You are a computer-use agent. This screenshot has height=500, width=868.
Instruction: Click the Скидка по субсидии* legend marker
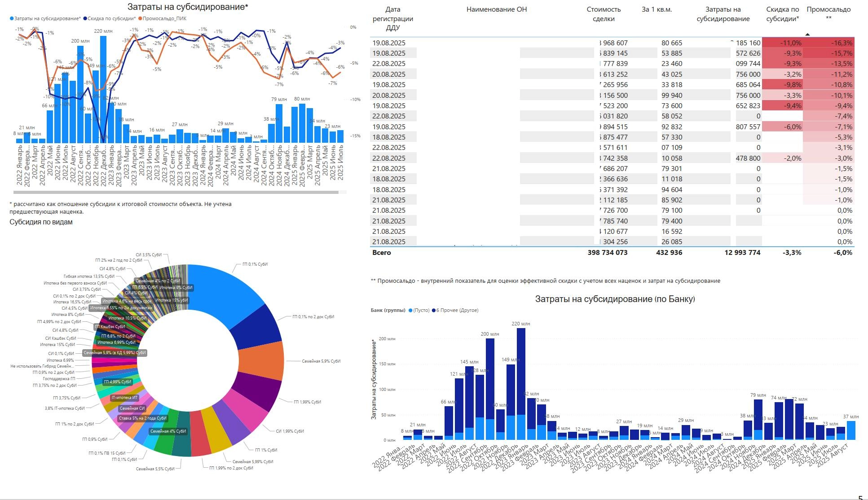(85, 19)
